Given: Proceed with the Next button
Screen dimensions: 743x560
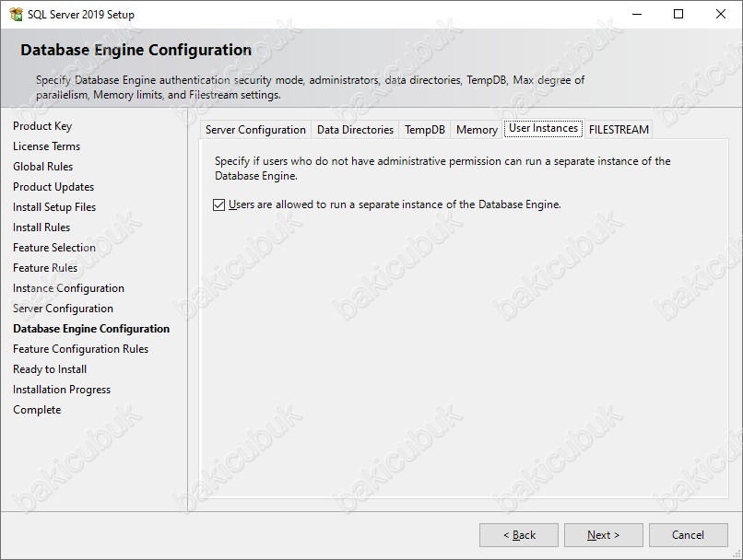Looking at the screenshot, I should [x=603, y=535].
